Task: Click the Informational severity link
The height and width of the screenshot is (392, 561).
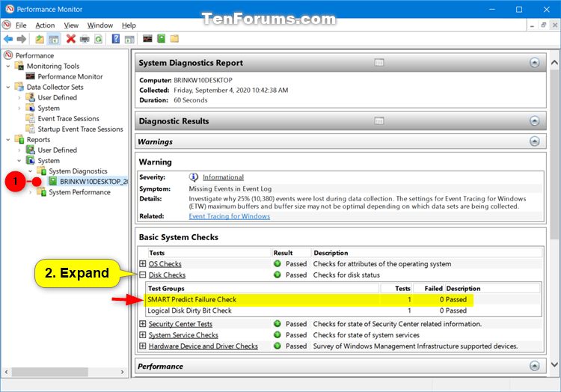Action: click(223, 177)
